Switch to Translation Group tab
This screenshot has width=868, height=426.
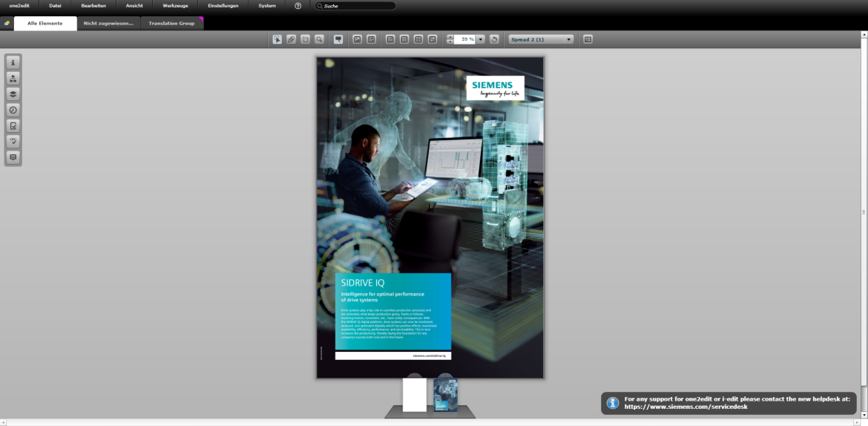[x=172, y=23]
